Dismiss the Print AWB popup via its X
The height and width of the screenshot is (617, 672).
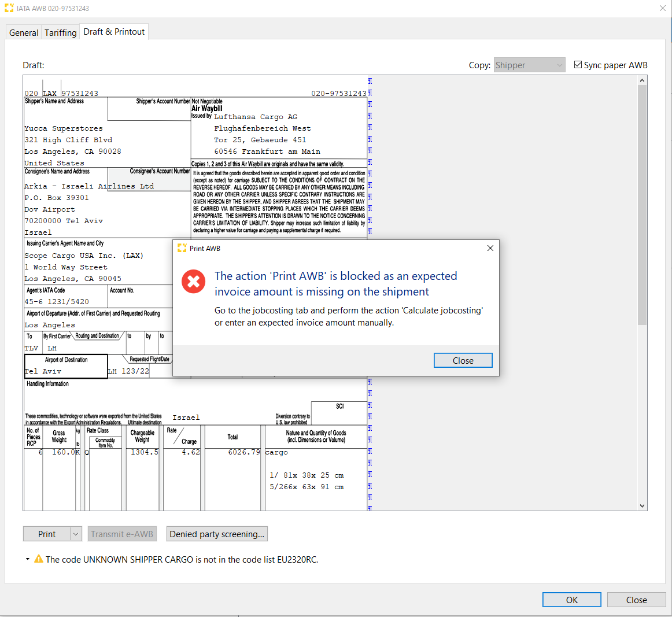[x=490, y=247]
